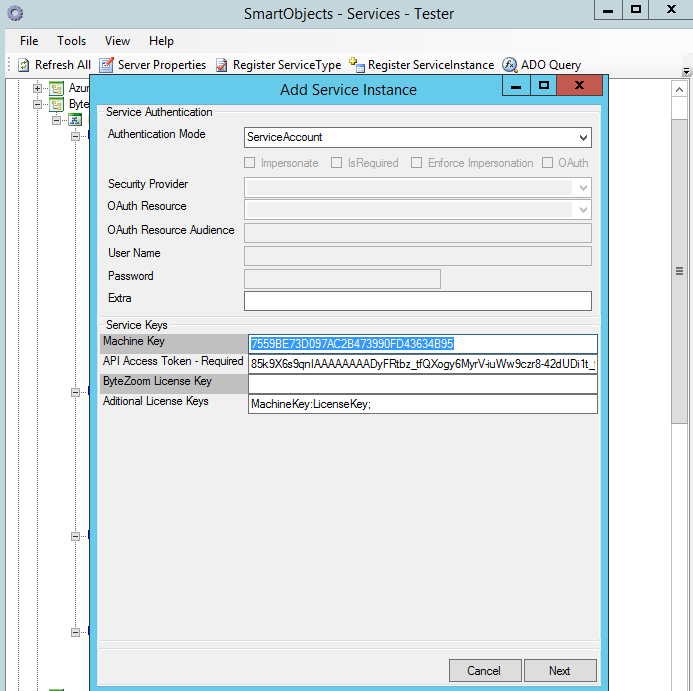This screenshot has width=693, height=691.
Task: Open the File menu
Action: 29,41
